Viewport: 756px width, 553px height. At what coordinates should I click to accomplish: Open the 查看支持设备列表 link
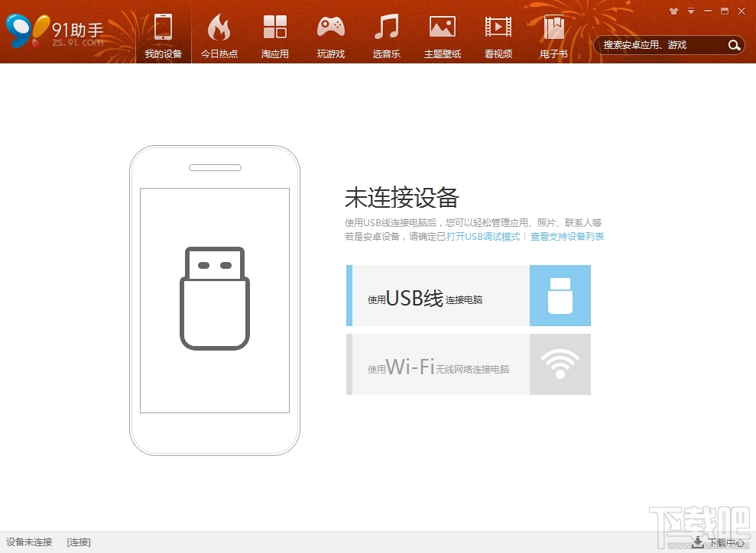click(x=567, y=237)
